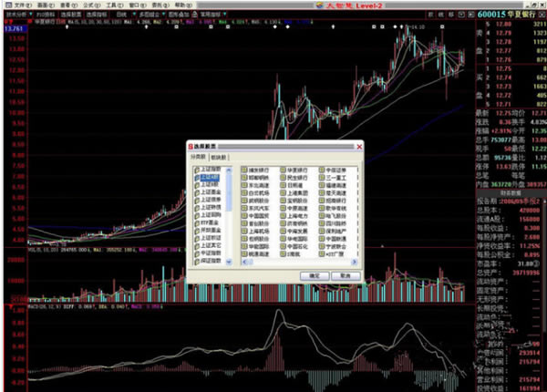The width and height of the screenshot is (547, 392).
Task: Click the stock icon for 民生银行
Action: tap(283, 178)
